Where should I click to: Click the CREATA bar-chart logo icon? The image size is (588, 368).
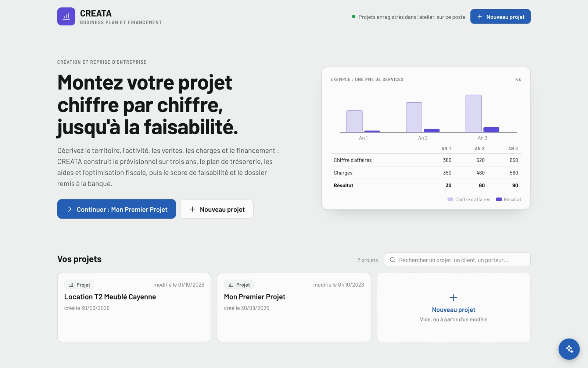coord(66,17)
